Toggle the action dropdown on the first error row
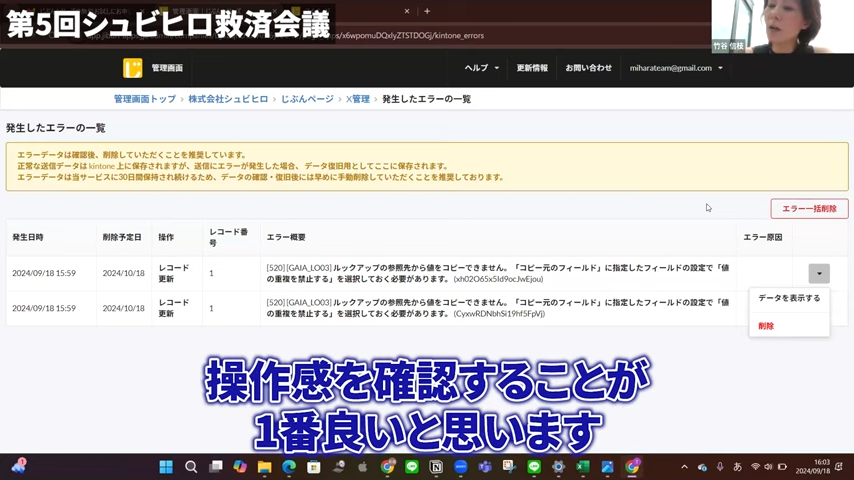This screenshot has height=480, width=854. coord(819,274)
